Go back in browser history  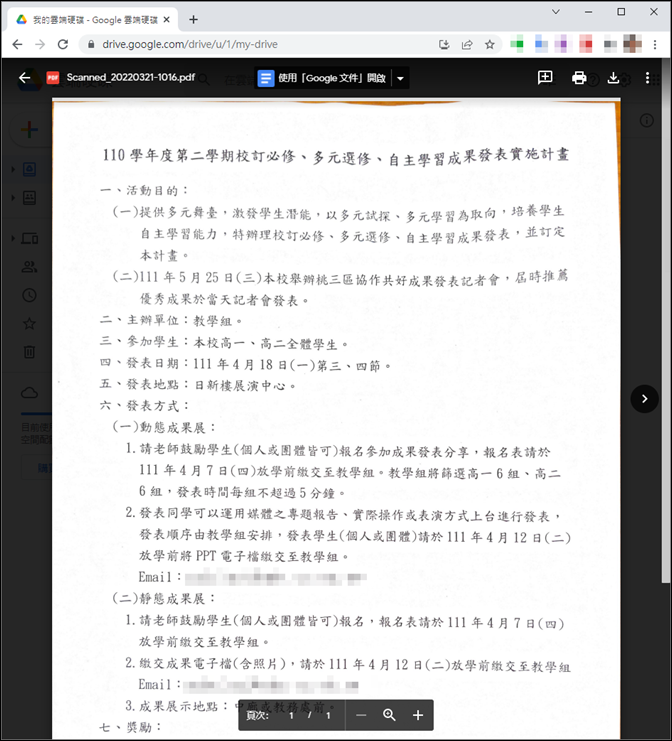(17, 44)
